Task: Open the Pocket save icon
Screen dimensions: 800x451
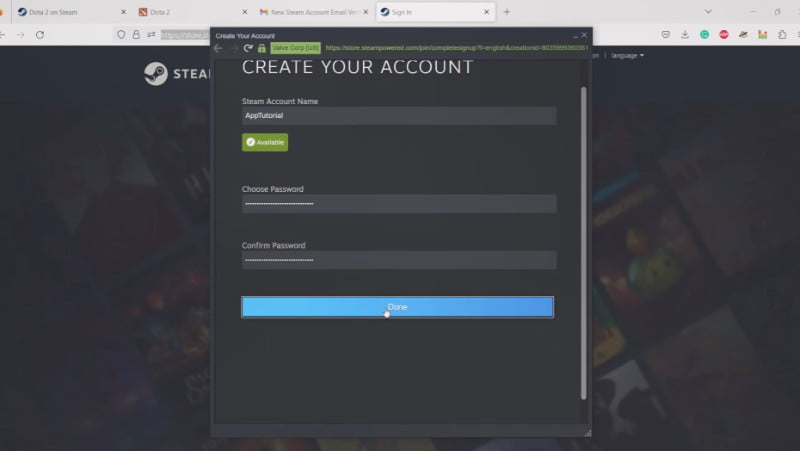Action: [666, 35]
